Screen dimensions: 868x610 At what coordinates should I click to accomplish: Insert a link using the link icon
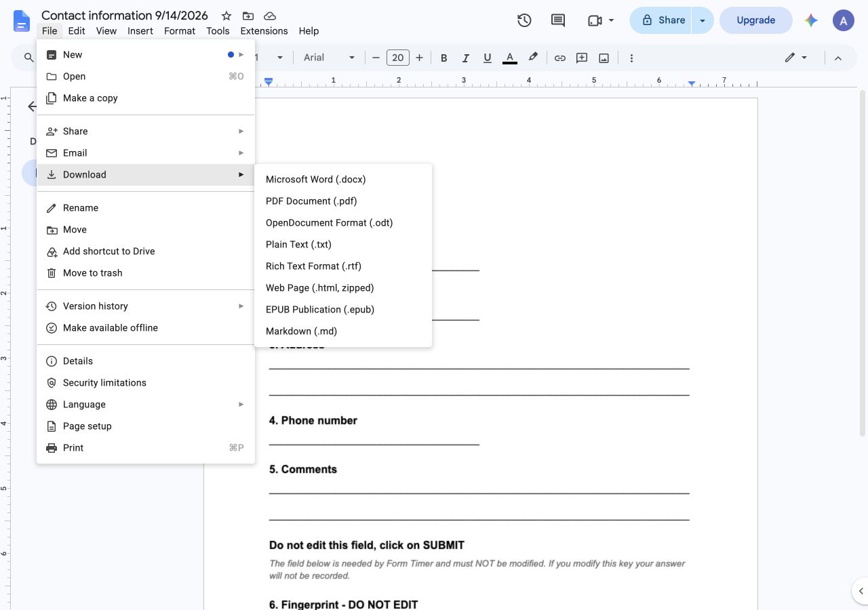click(x=560, y=58)
